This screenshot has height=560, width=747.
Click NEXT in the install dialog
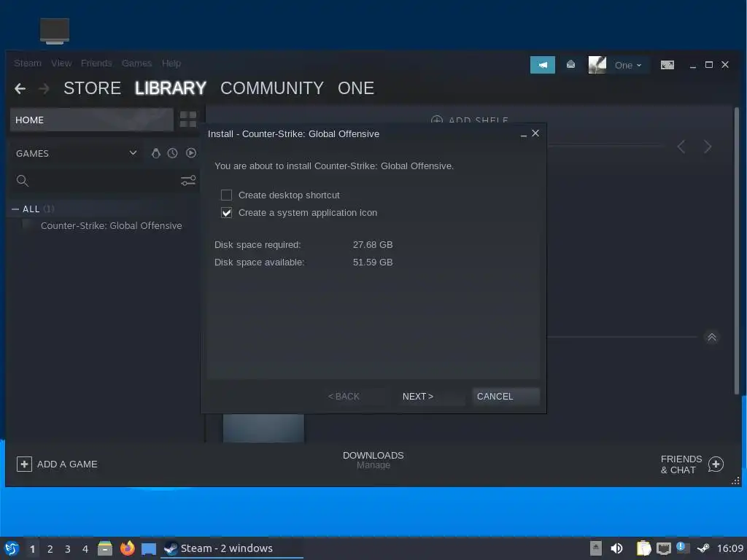(431, 396)
